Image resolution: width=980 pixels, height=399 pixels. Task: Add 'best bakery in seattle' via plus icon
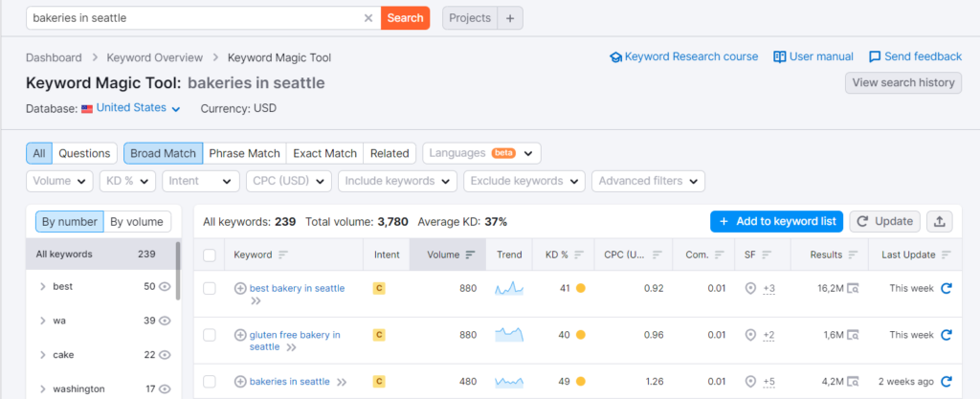(x=240, y=288)
